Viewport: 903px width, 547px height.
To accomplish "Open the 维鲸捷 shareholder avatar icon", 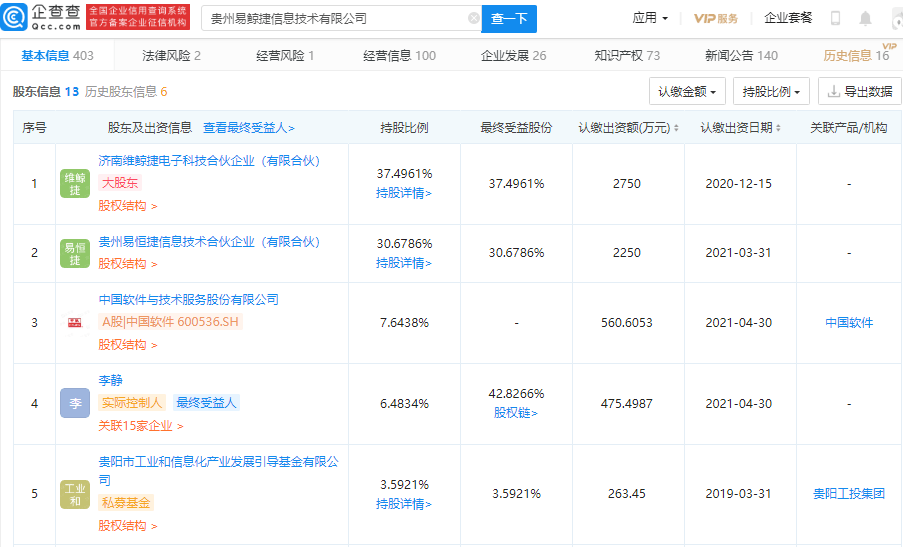I will pos(75,184).
